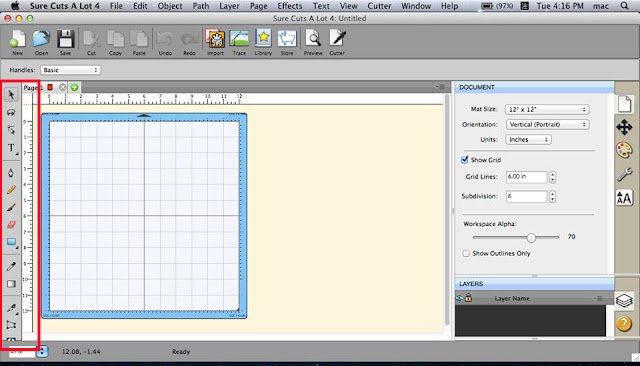Open the Cutter menu in menu bar
640x366 pixels.
[379, 6]
